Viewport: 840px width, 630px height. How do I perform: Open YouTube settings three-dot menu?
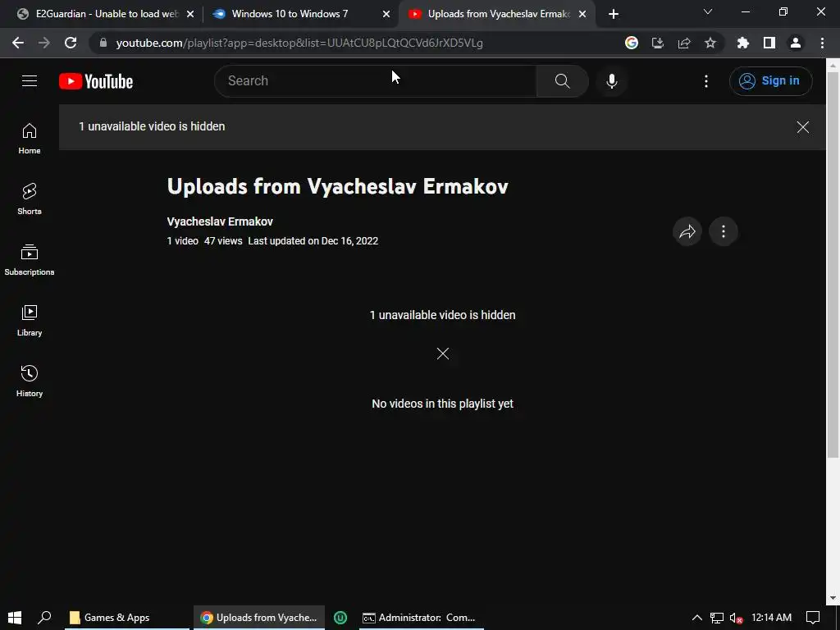706,81
